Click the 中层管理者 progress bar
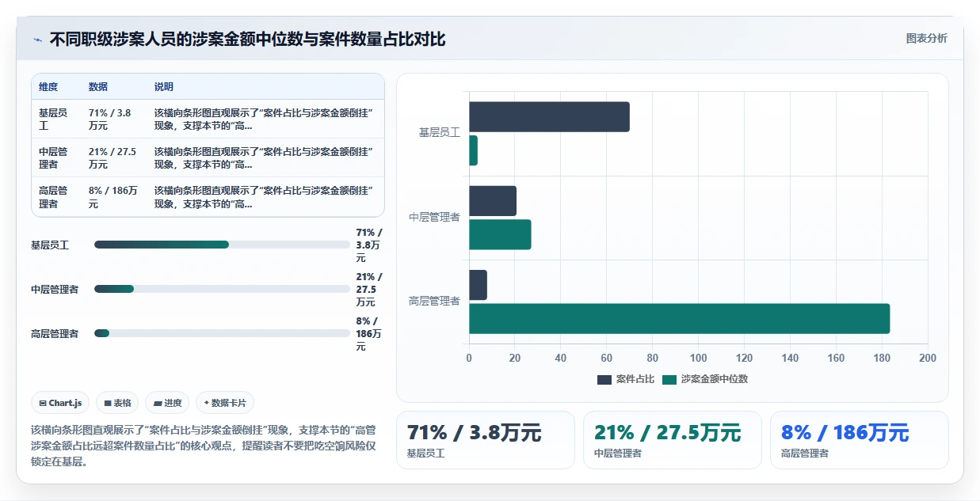Screen dimensions: 980x501 click(222, 289)
